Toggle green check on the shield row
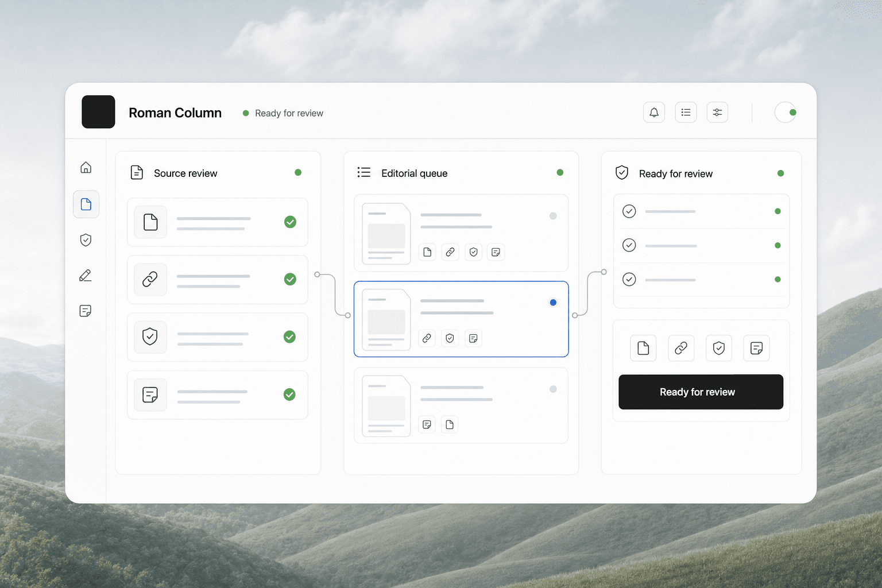This screenshot has width=882, height=588. pos(290,337)
